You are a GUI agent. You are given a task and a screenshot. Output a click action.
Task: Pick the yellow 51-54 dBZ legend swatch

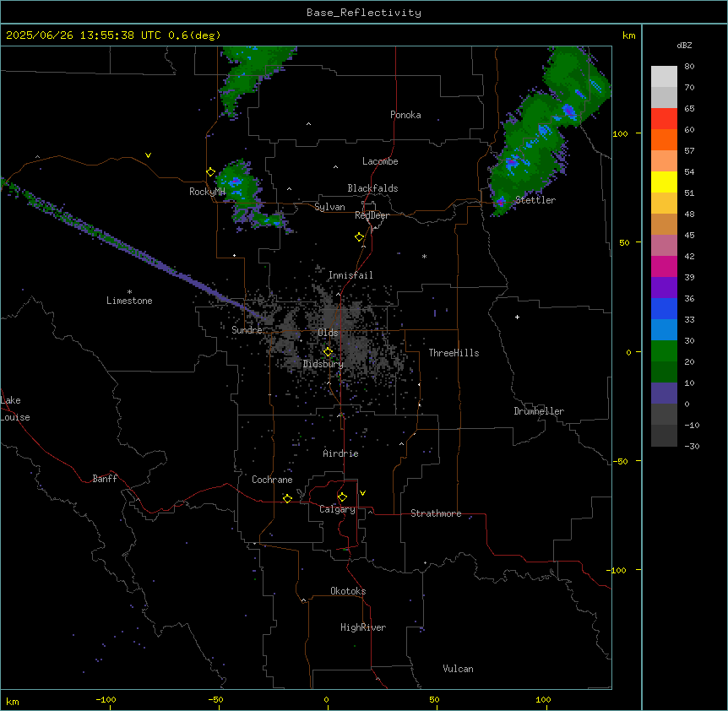664,182
